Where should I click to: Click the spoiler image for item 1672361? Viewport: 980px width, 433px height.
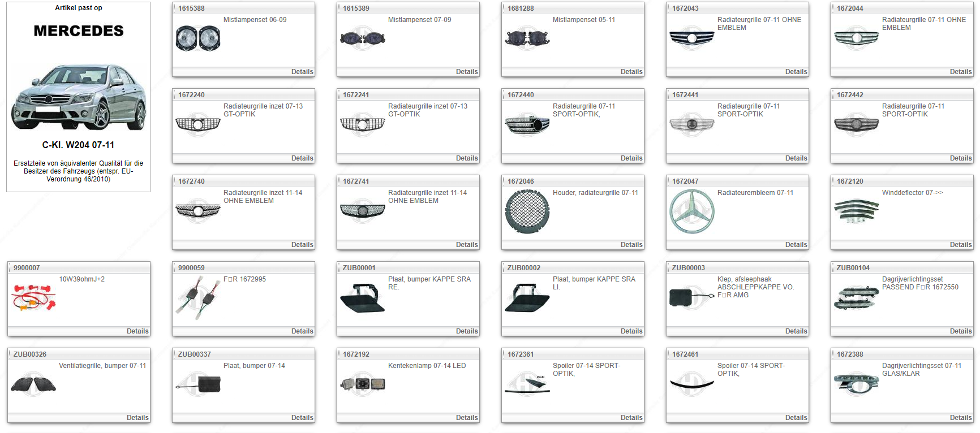pos(527,384)
